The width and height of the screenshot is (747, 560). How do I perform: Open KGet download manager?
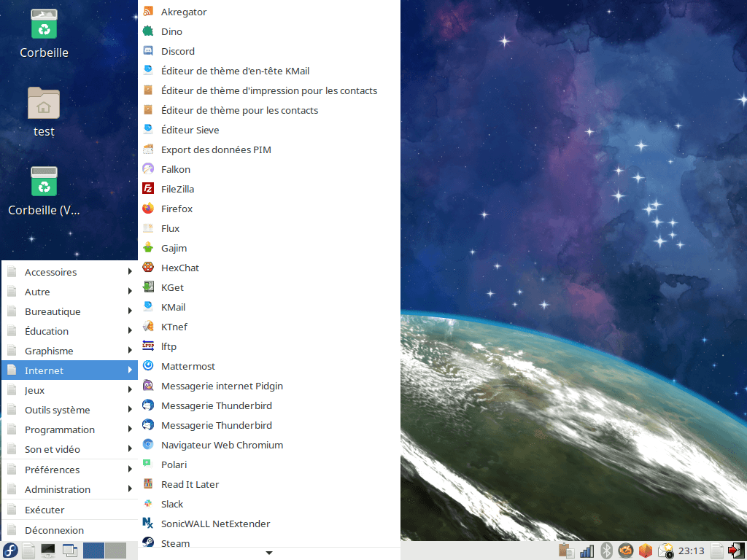click(x=268, y=287)
